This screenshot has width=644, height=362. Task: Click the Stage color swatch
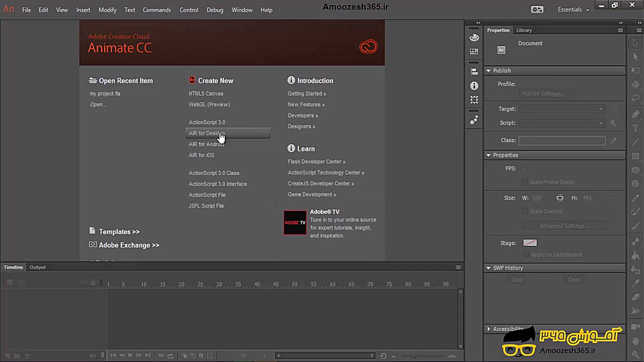530,243
